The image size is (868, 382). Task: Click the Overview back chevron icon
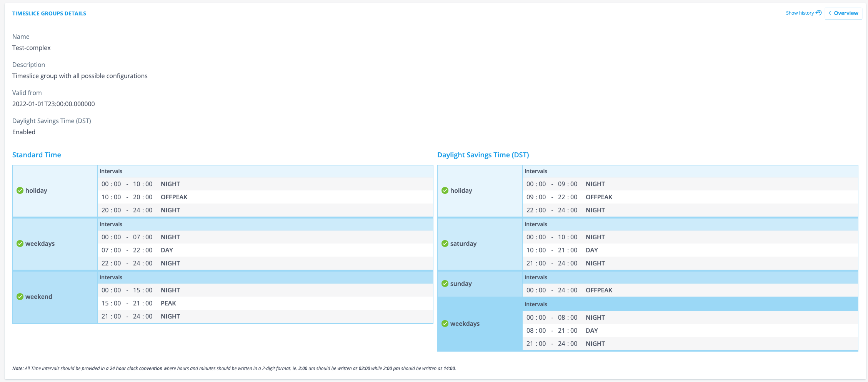(830, 13)
